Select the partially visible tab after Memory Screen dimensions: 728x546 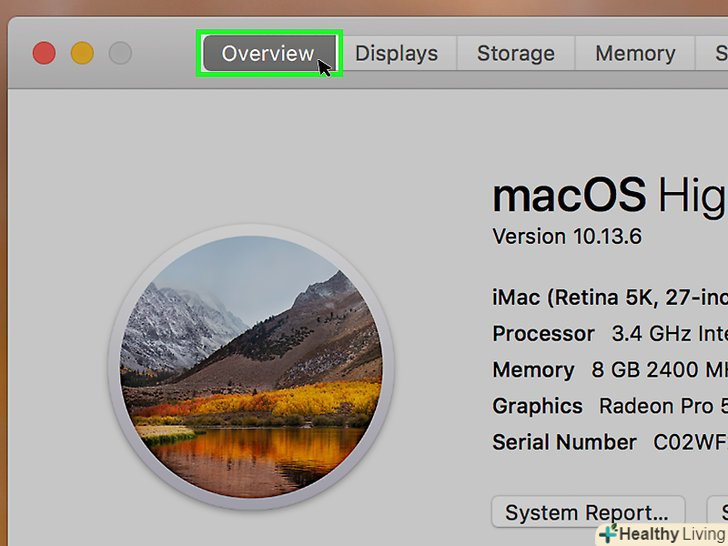pyautogui.click(x=716, y=53)
